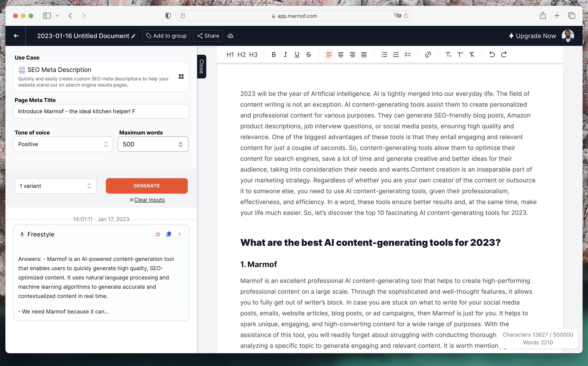Open the Tone of voice dropdown
588x366 pixels.
pos(63,144)
